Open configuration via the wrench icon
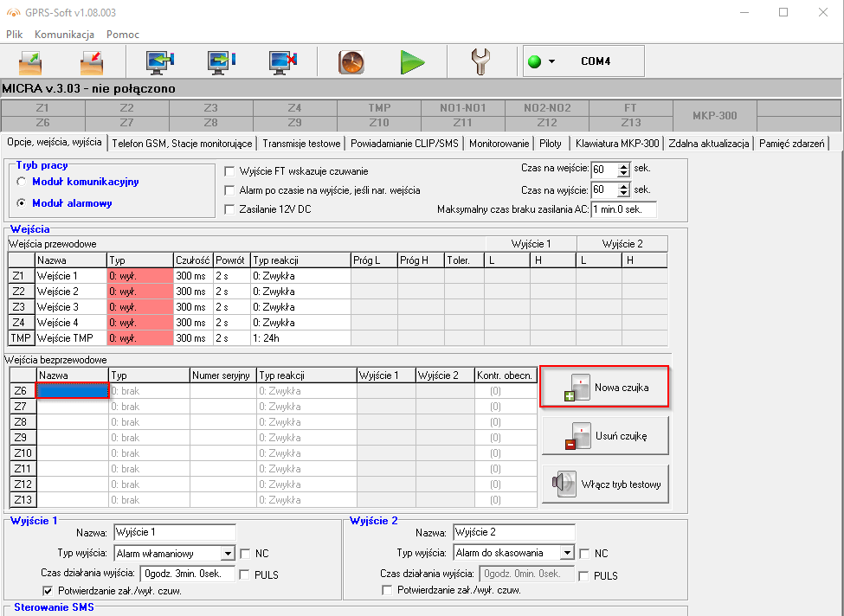 (480, 61)
